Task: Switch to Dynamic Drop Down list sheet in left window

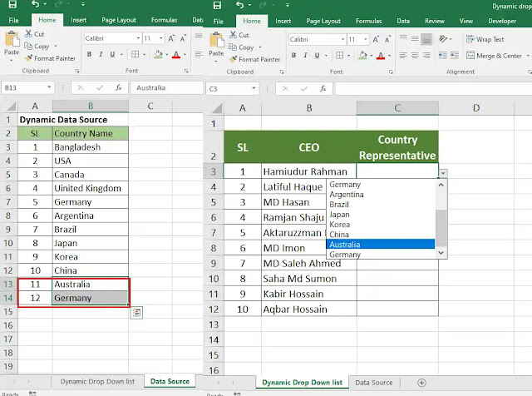Action: pos(97,382)
